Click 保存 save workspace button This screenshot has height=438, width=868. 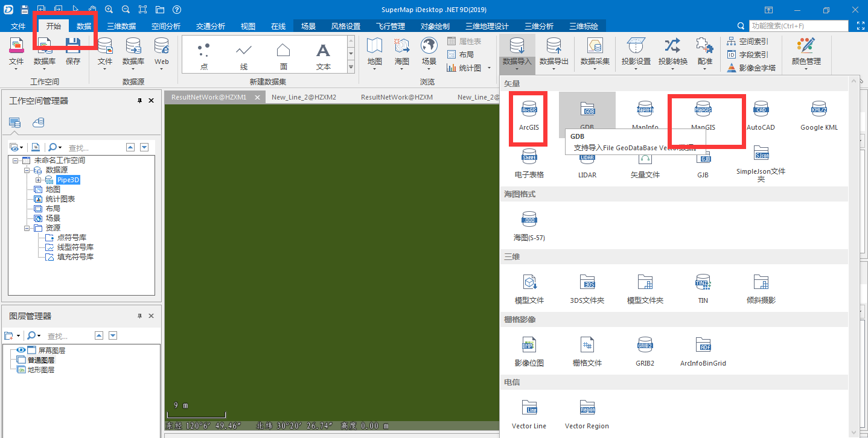(x=73, y=51)
